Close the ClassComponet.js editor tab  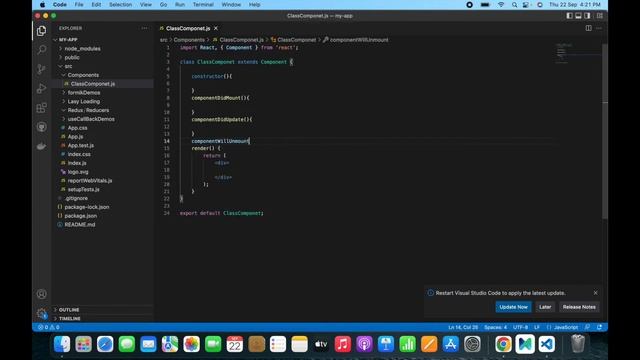click(216, 28)
